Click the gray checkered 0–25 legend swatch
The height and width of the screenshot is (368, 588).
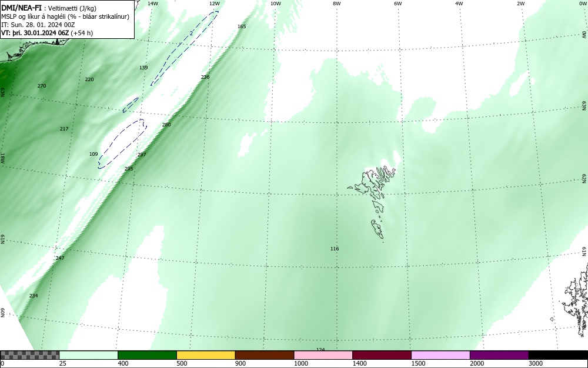tap(29, 355)
